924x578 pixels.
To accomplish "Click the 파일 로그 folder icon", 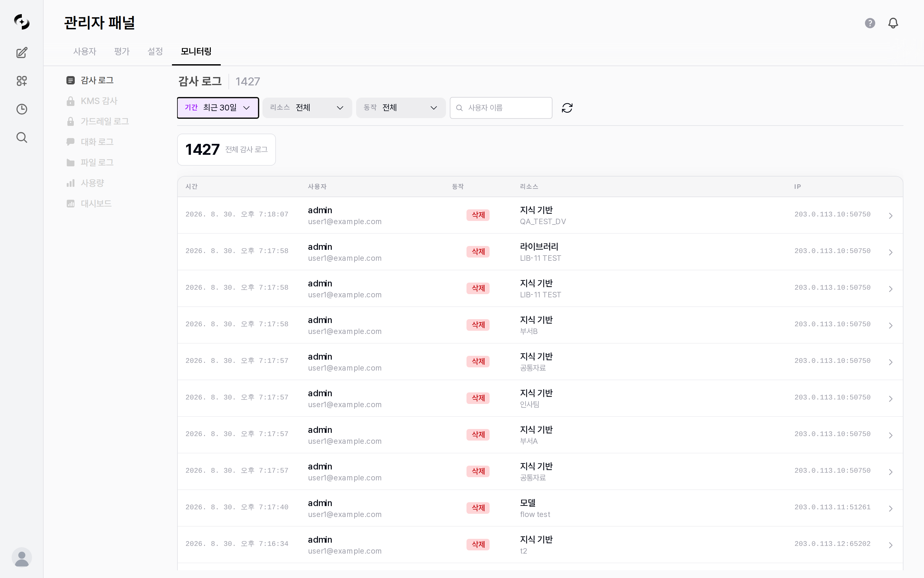I will click(x=71, y=162).
